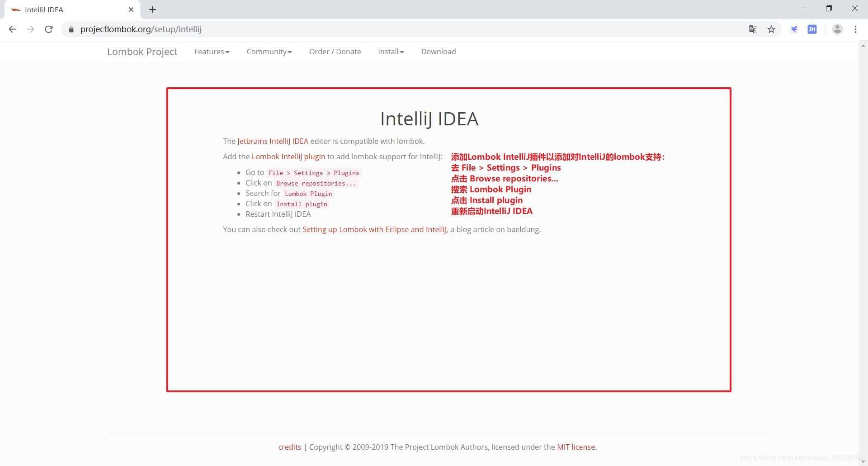This screenshot has height=466, width=868.
Task: Reload the page with the refresh icon
Action: [49, 29]
